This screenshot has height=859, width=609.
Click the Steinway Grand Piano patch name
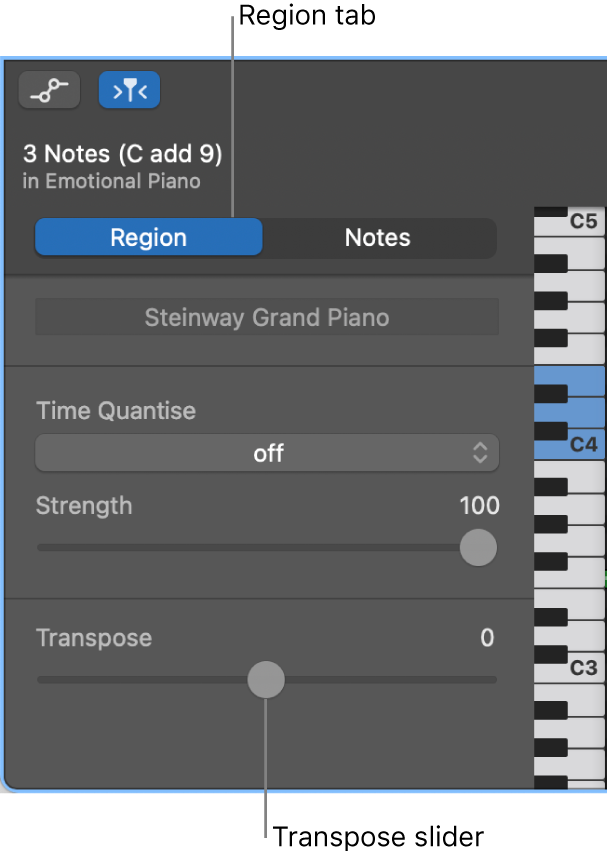pos(267,317)
